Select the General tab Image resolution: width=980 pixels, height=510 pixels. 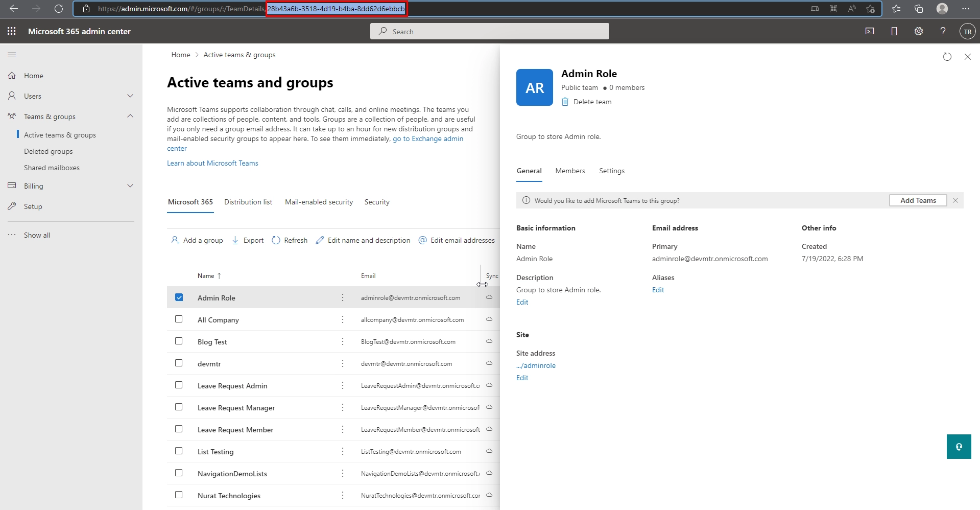[529, 171]
